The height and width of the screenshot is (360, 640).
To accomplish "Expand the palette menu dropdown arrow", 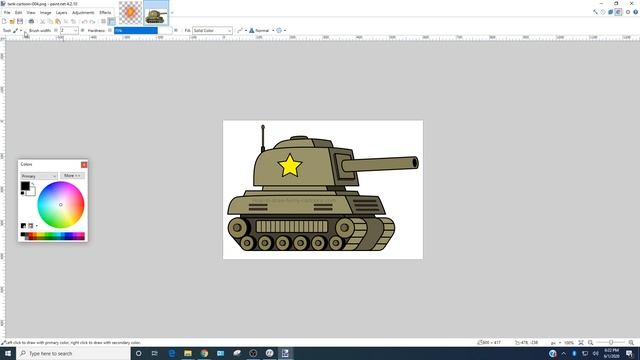I will (x=37, y=226).
